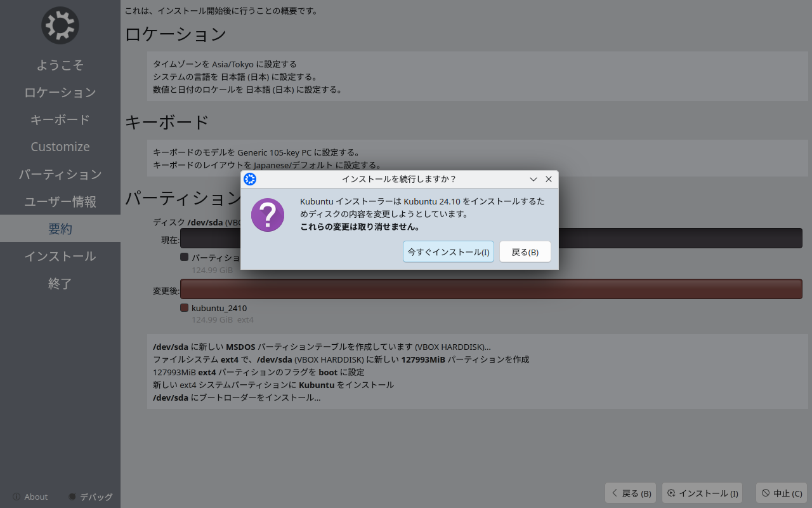Click the dark partition legend swatch under 現在
Image resolution: width=812 pixels, height=508 pixels.
click(185, 257)
